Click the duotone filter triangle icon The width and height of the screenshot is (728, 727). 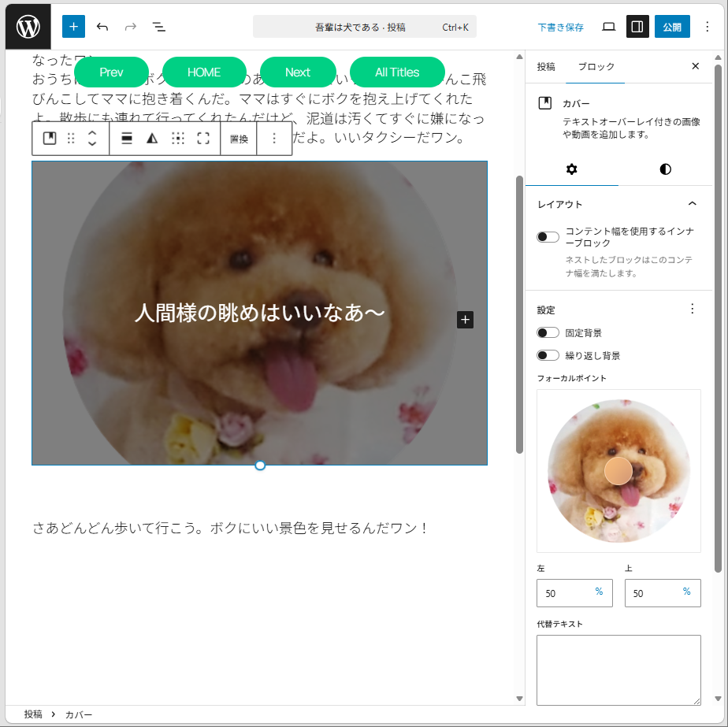pos(152,139)
